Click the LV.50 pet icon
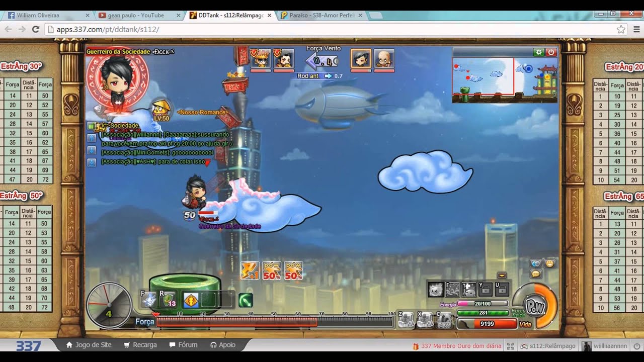644x362 pixels. click(x=161, y=111)
